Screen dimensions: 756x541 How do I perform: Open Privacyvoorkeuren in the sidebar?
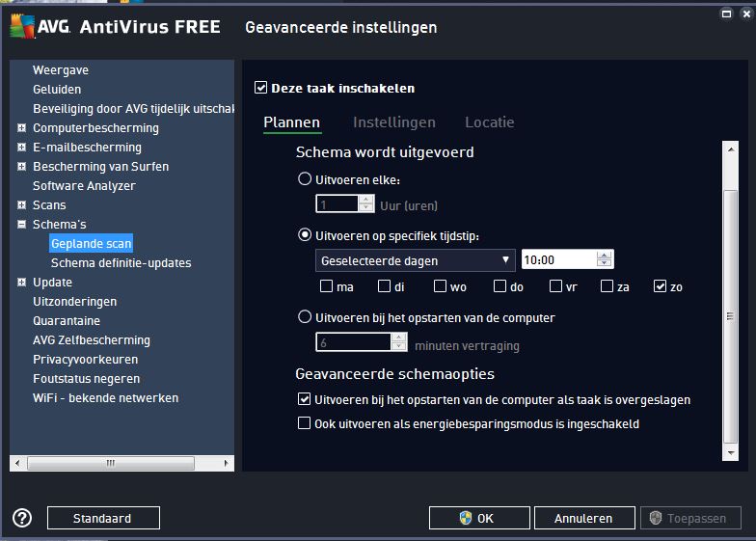pyautogui.click(x=85, y=359)
